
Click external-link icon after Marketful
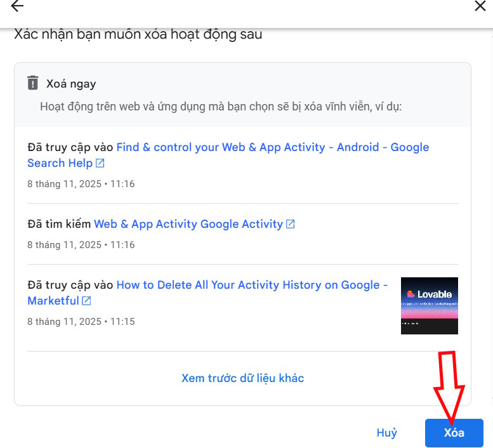click(x=86, y=301)
